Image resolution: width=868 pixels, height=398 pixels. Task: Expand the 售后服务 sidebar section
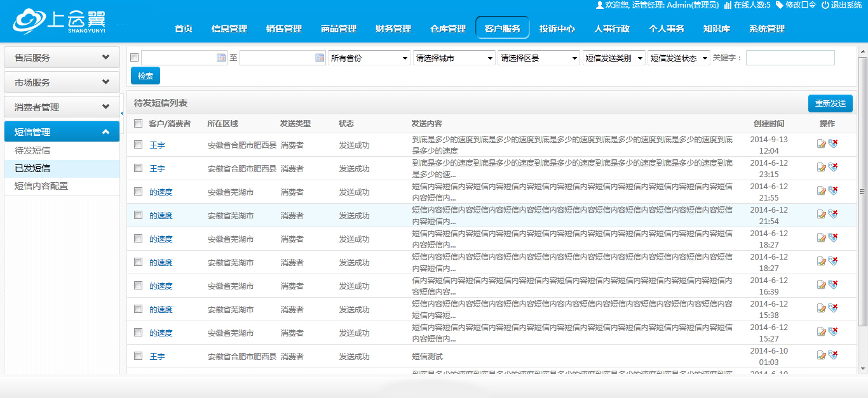pyautogui.click(x=62, y=57)
